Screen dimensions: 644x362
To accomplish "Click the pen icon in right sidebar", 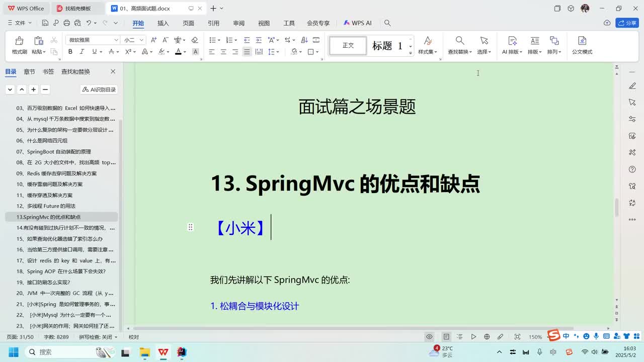I will pyautogui.click(x=632, y=86).
